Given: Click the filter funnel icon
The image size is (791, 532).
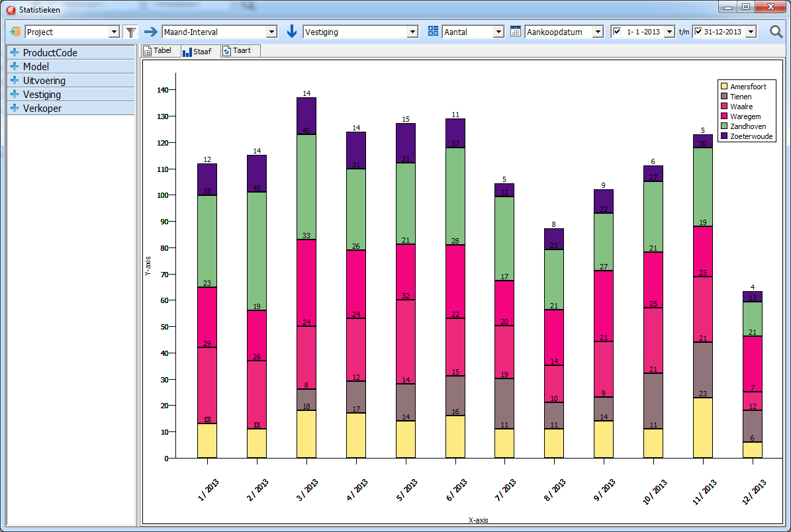Looking at the screenshot, I should click(x=130, y=32).
